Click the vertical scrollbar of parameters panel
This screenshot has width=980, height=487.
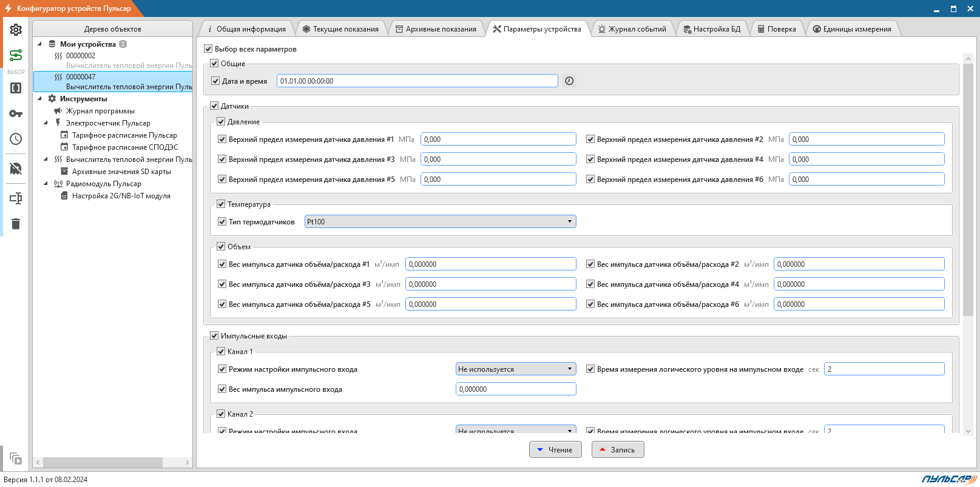968,189
